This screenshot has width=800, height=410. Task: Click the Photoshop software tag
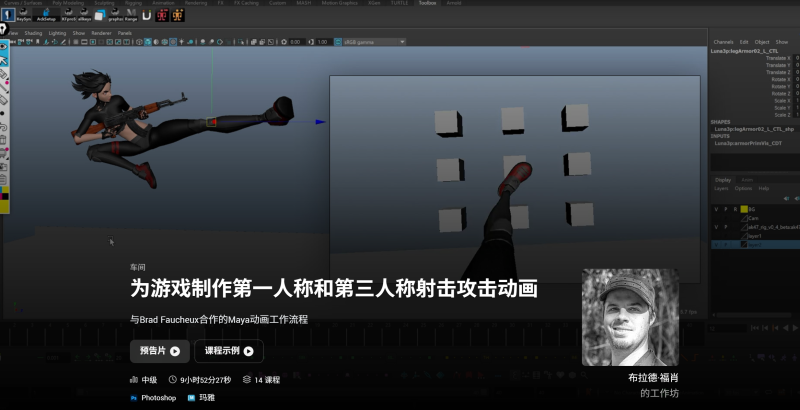pyautogui.click(x=154, y=398)
